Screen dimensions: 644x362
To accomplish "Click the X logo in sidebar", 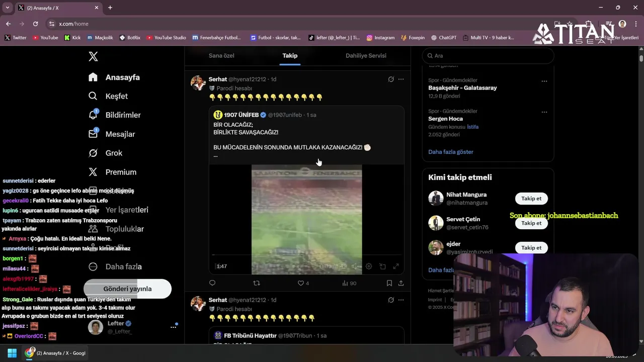I will coord(93,56).
